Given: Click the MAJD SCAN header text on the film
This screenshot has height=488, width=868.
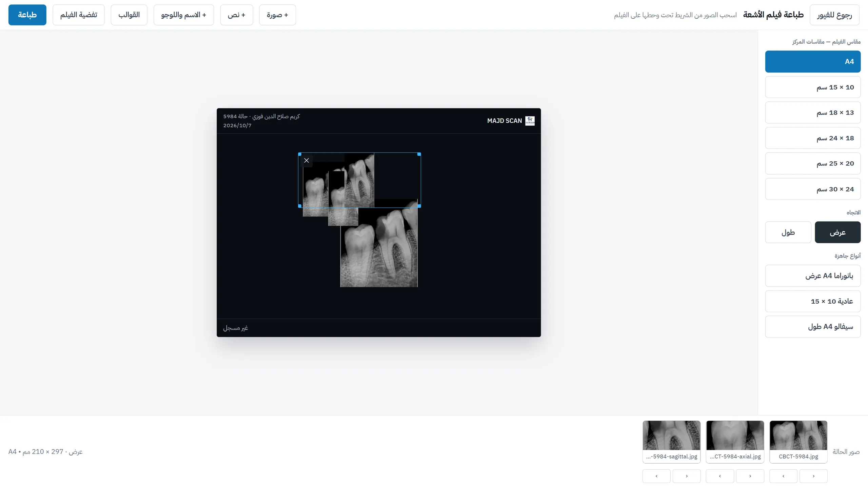Looking at the screenshot, I should tap(505, 121).
